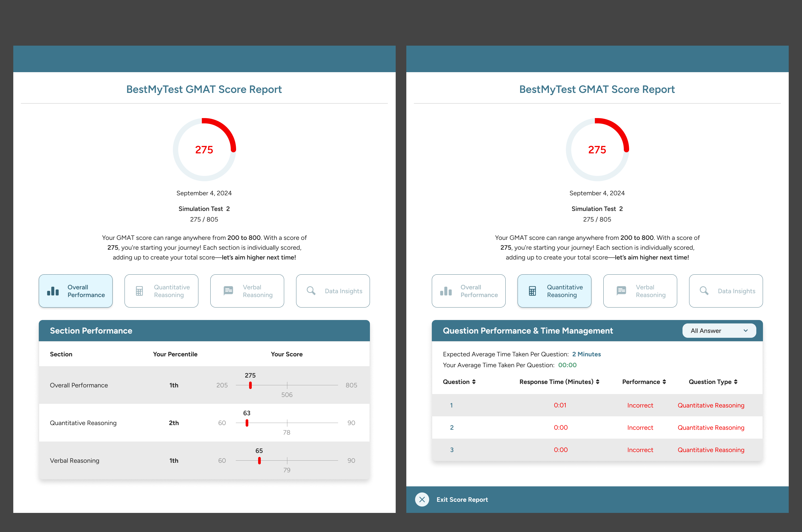This screenshot has height=532, width=802.
Task: Click calculator icon in left panel Quantitative Reasoning tab
Action: click(x=139, y=291)
